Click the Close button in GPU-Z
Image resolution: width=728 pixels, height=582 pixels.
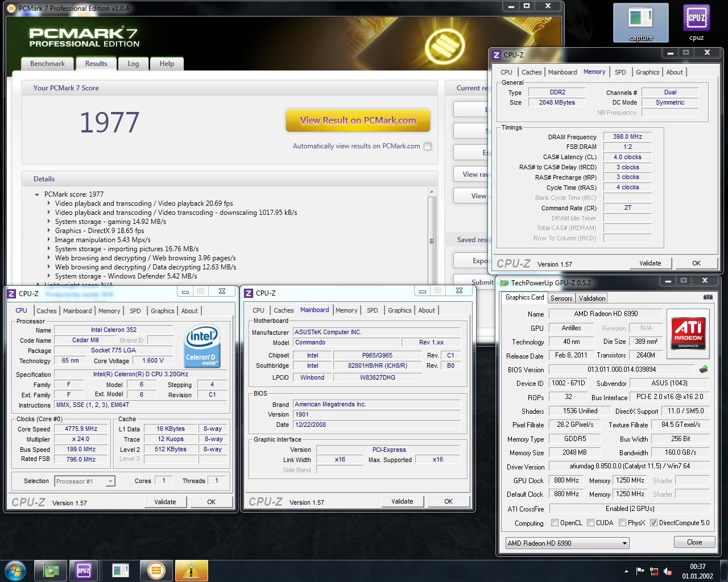point(694,542)
